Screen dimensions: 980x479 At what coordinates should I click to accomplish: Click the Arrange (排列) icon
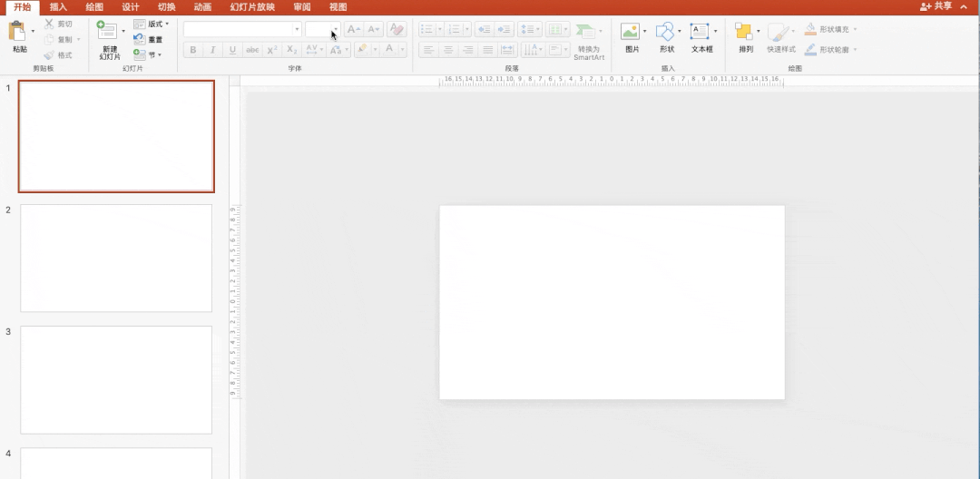pyautogui.click(x=744, y=32)
